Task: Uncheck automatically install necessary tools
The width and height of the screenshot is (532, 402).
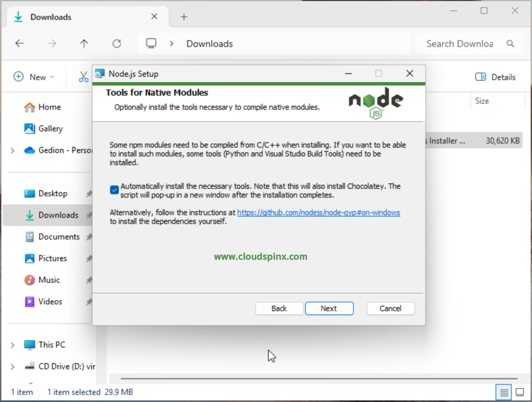Action: [x=114, y=190]
